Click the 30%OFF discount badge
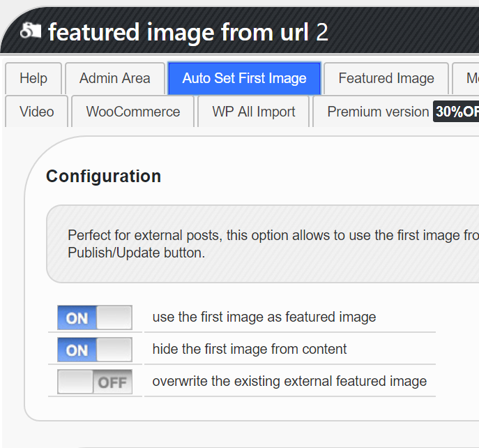This screenshot has width=479, height=448. pyautogui.click(x=457, y=112)
